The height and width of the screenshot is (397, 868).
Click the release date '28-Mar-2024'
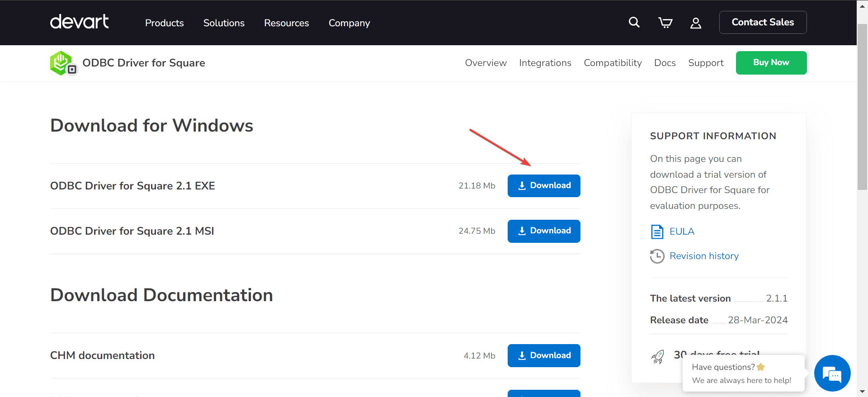[x=758, y=320]
